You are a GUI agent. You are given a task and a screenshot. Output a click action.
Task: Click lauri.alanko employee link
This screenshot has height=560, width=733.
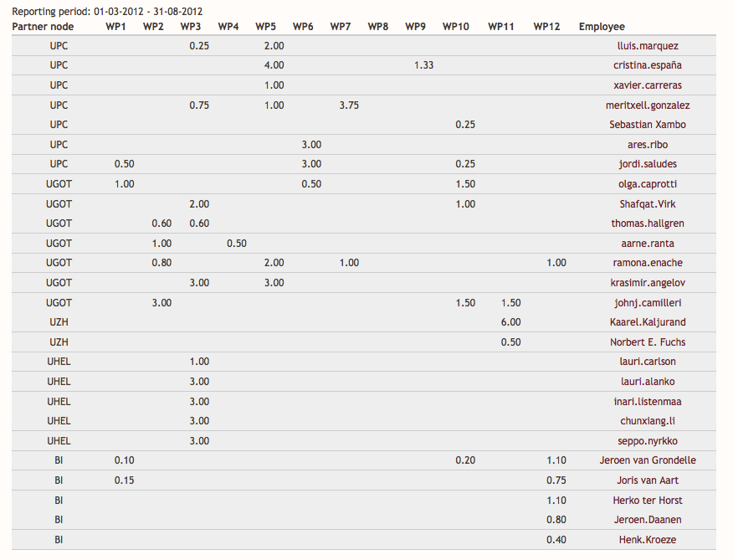(x=648, y=382)
